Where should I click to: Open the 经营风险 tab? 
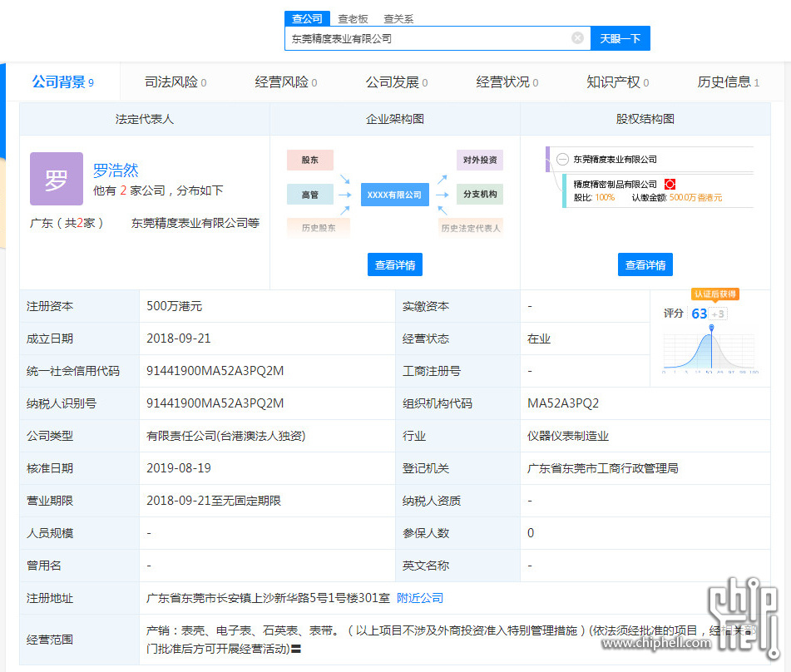(x=286, y=82)
